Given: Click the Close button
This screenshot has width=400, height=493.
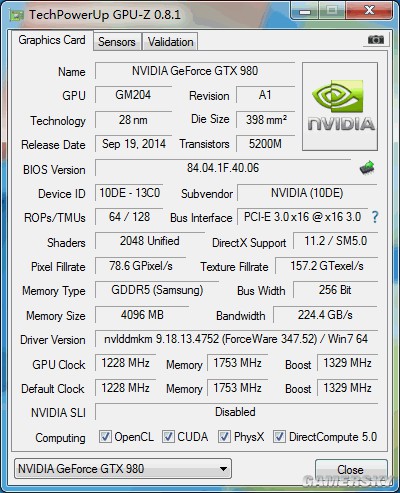Looking at the screenshot, I should [x=351, y=469].
